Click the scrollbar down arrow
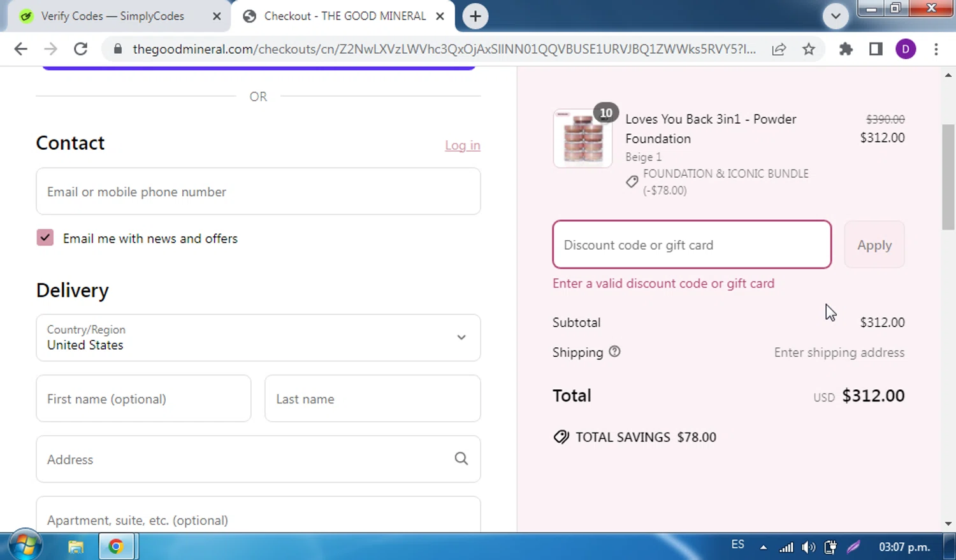956x560 pixels. [x=948, y=524]
